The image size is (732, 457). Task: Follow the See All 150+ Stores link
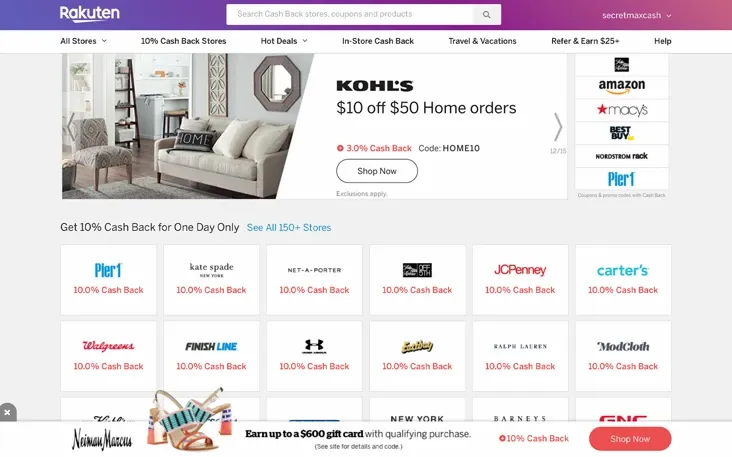pos(289,227)
